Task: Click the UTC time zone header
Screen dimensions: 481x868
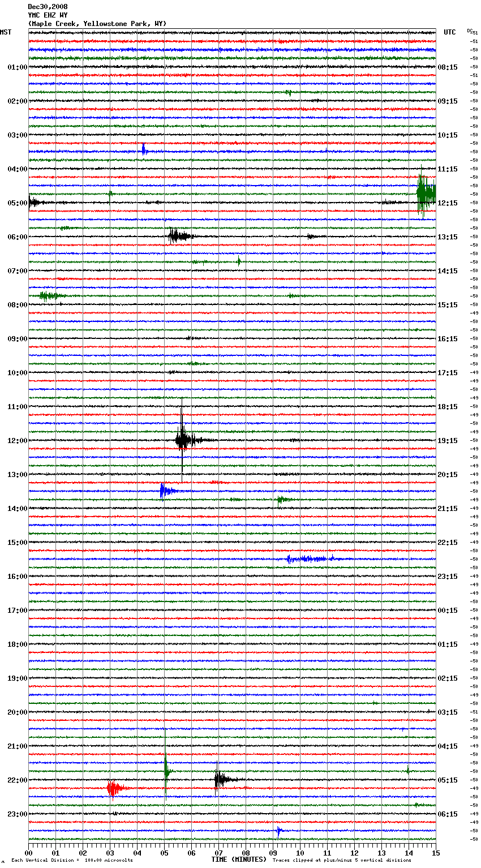Action: 449,32
